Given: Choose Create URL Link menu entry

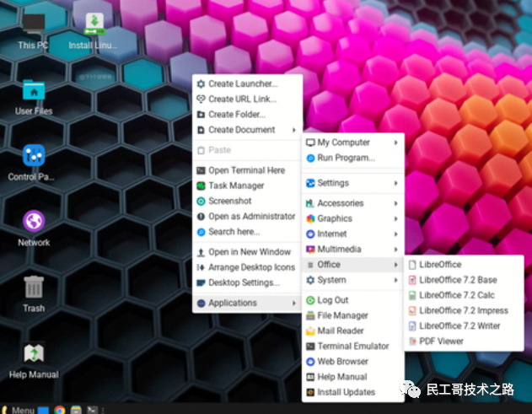Looking at the screenshot, I should click(247, 99).
